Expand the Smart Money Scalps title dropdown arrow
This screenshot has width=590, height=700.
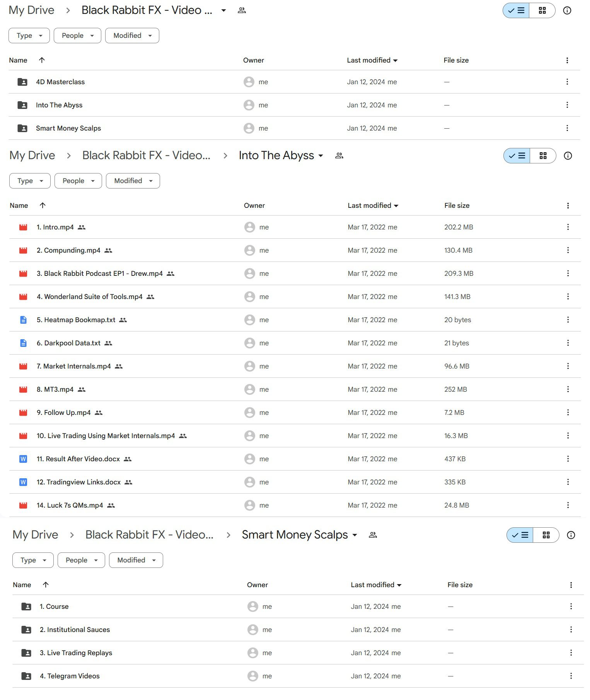pyautogui.click(x=355, y=535)
